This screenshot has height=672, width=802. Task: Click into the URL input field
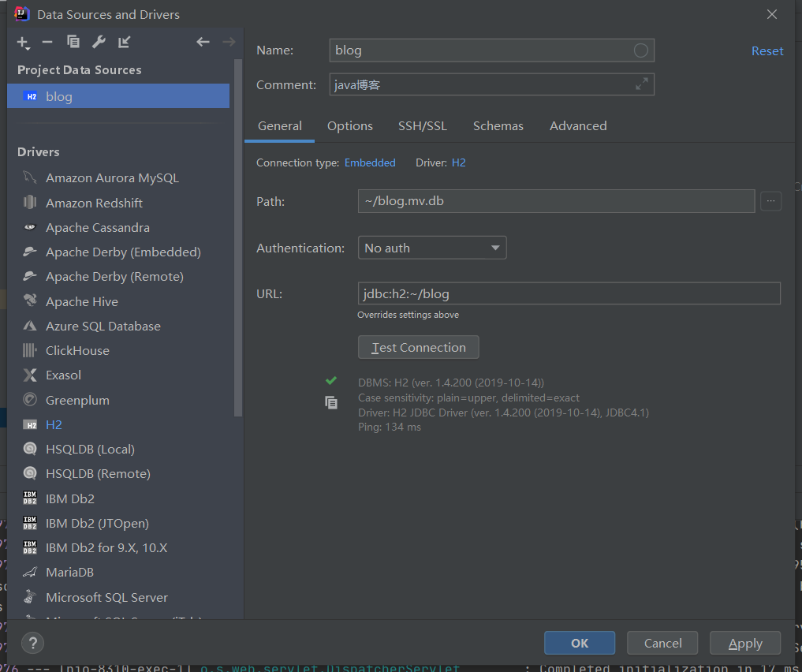(569, 293)
